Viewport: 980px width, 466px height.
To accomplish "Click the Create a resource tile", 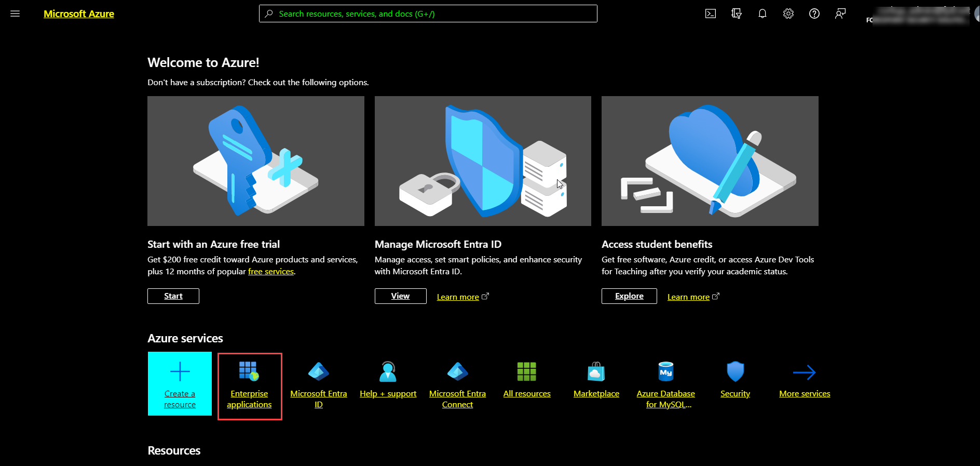I will 180,384.
